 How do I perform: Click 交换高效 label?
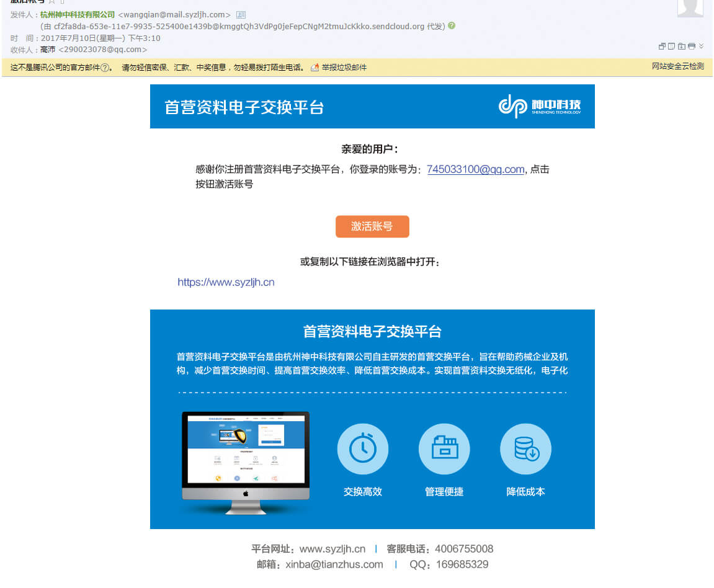362,491
